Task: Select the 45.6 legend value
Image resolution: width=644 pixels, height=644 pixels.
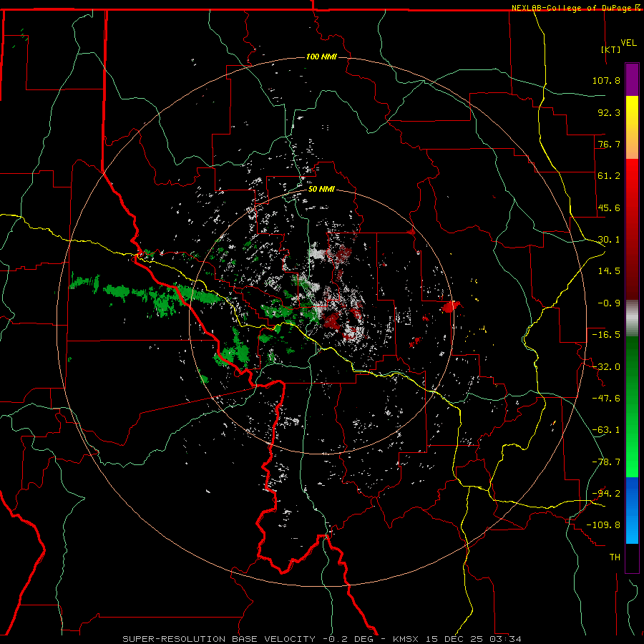Action: (x=609, y=208)
